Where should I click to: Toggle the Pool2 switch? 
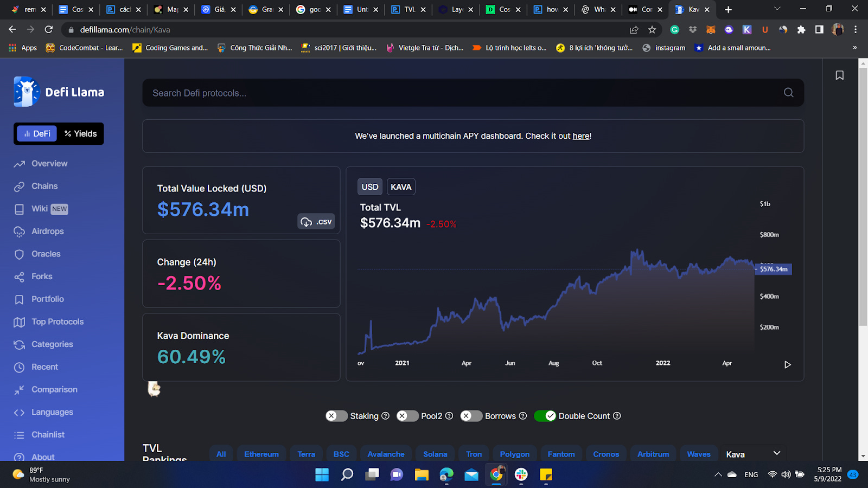[407, 416]
